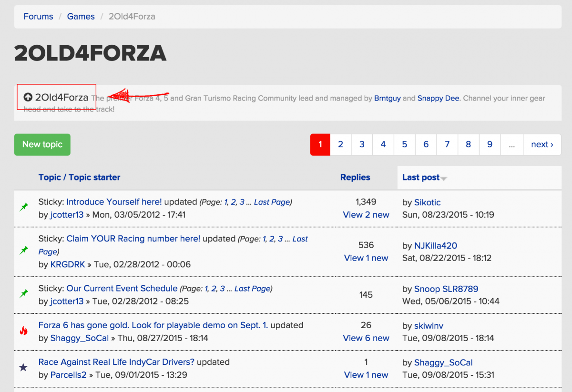View topic starter KRGDRK's profile
Image resolution: width=572 pixels, height=392 pixels.
(68, 264)
